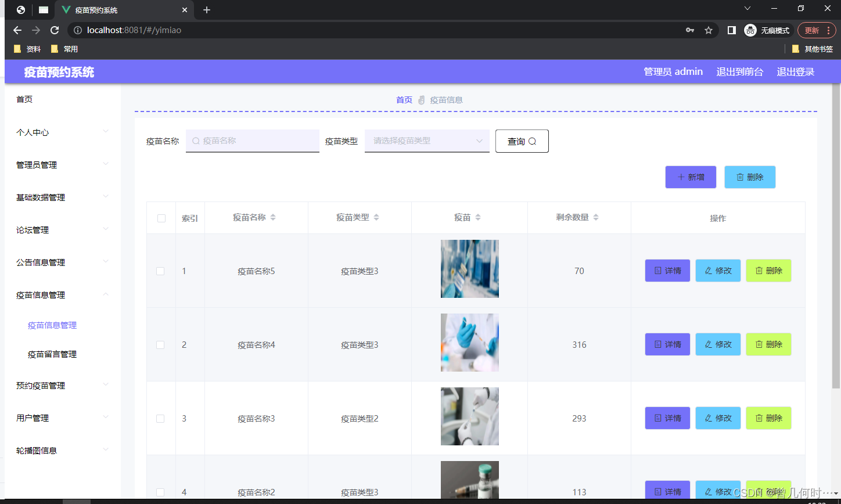This screenshot has width=841, height=504.
Task: Sort by 疫苗 column sort arrows
Action: pos(478,217)
